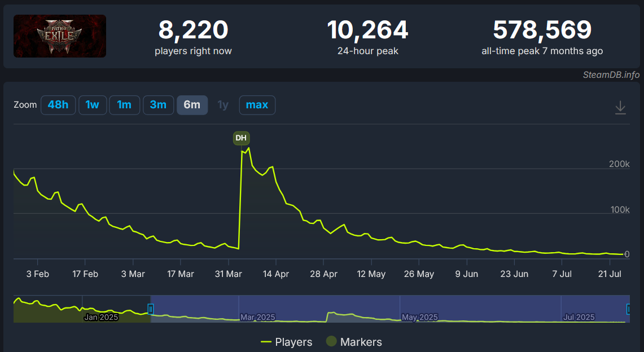The width and height of the screenshot is (644, 352).
Task: Select the 3m zoom range
Action: coord(158,105)
